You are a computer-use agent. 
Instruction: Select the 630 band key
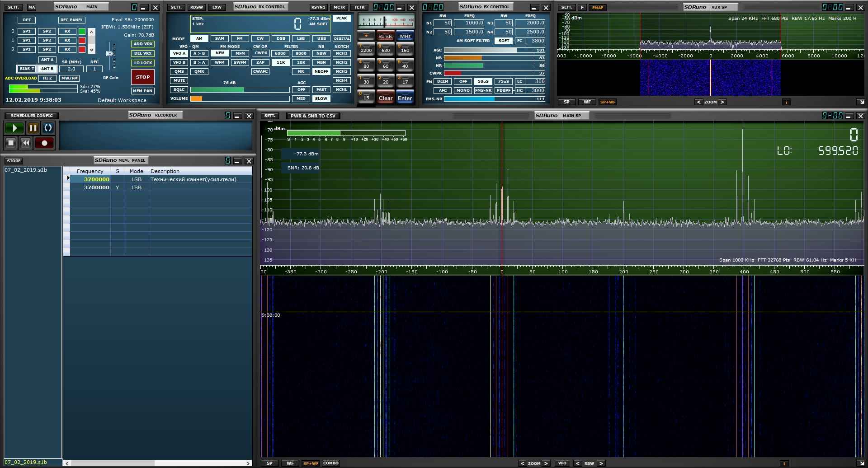click(386, 50)
